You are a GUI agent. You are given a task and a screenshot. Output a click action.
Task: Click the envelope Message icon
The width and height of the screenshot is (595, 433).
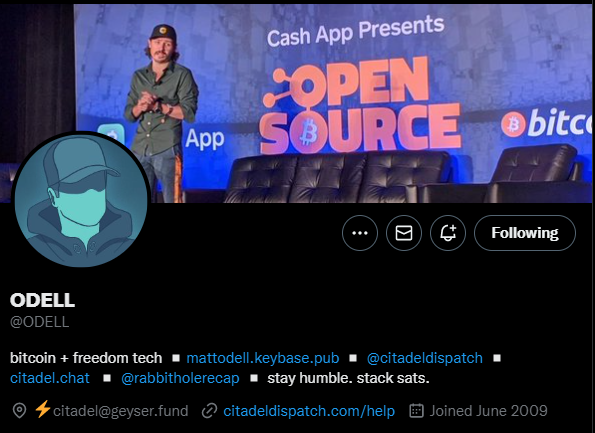tap(404, 233)
